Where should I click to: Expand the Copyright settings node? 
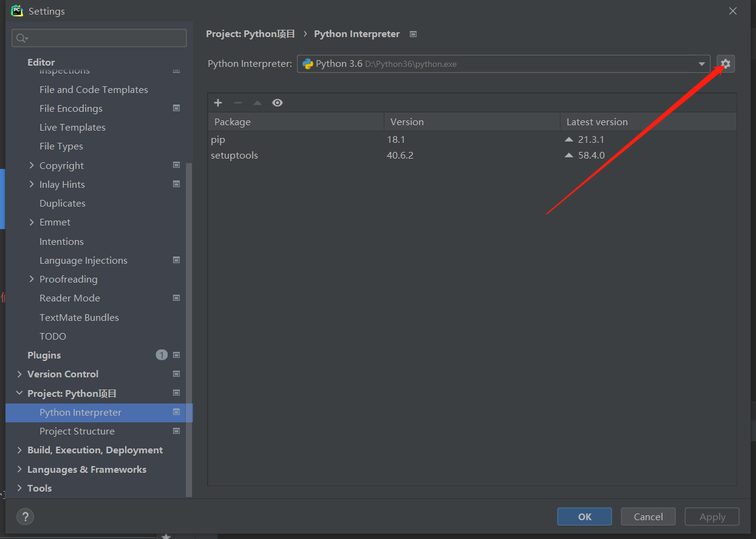coord(32,165)
